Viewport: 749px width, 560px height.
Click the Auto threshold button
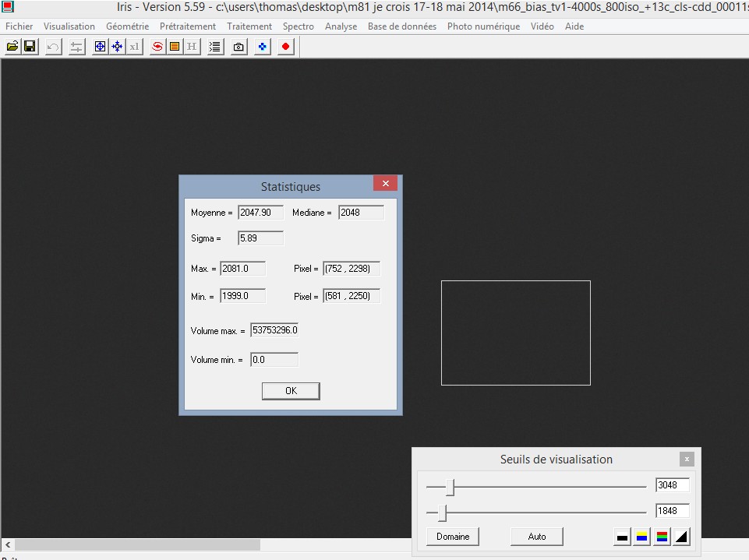(537, 537)
